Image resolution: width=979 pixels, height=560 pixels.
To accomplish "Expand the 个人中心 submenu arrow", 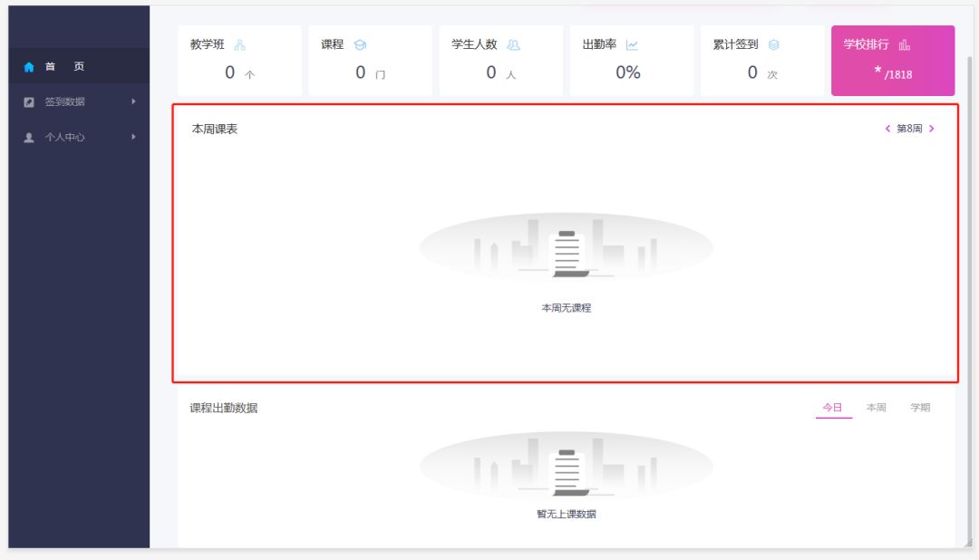I will (x=133, y=137).
